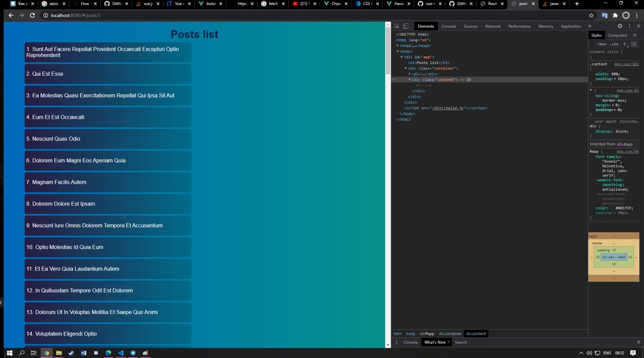Open the DevTools three-dot customize menu

(x=629, y=26)
